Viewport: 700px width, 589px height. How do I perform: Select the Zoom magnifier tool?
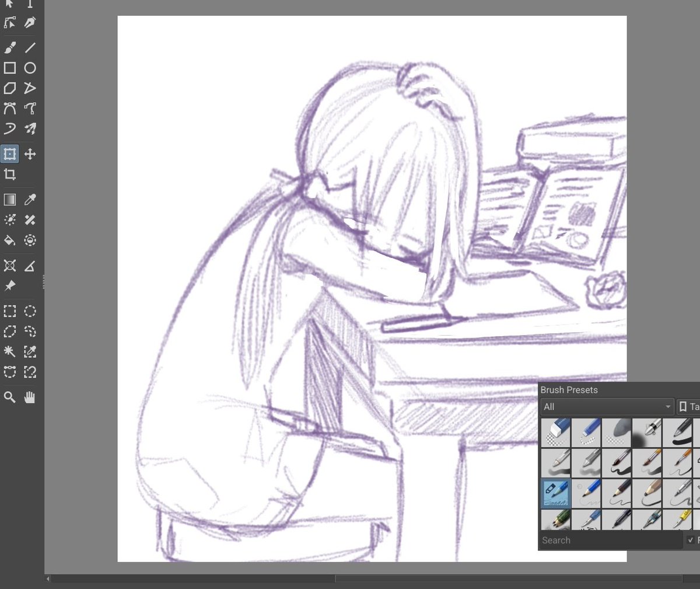coord(10,398)
